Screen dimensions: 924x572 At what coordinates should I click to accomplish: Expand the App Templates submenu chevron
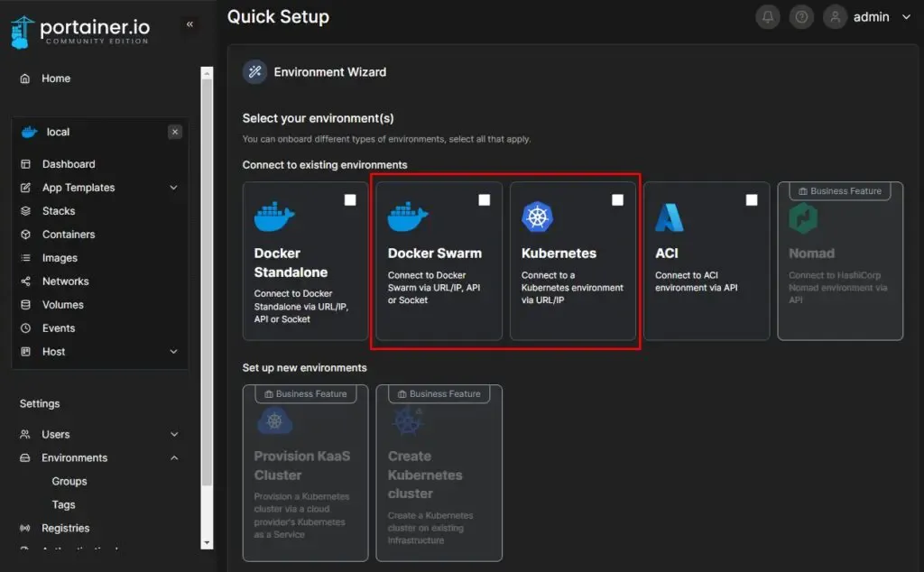[x=174, y=188]
